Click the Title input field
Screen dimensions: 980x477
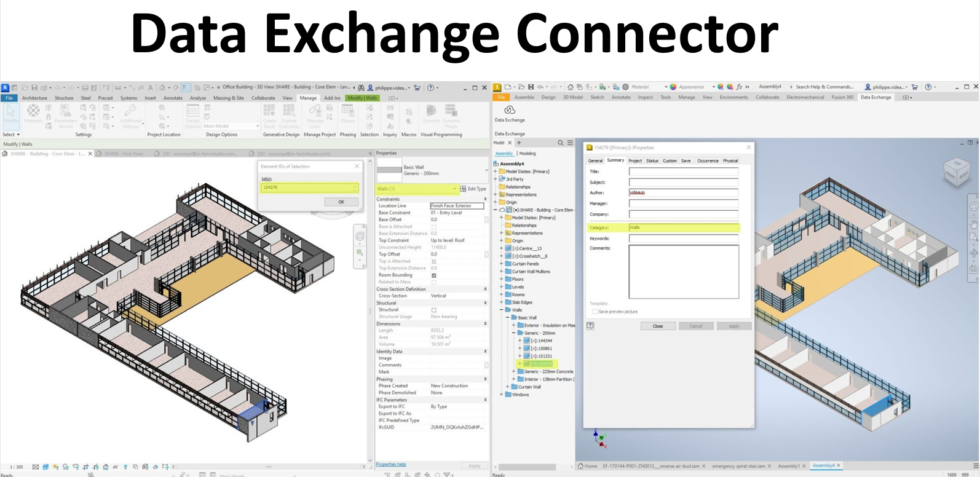(x=683, y=171)
